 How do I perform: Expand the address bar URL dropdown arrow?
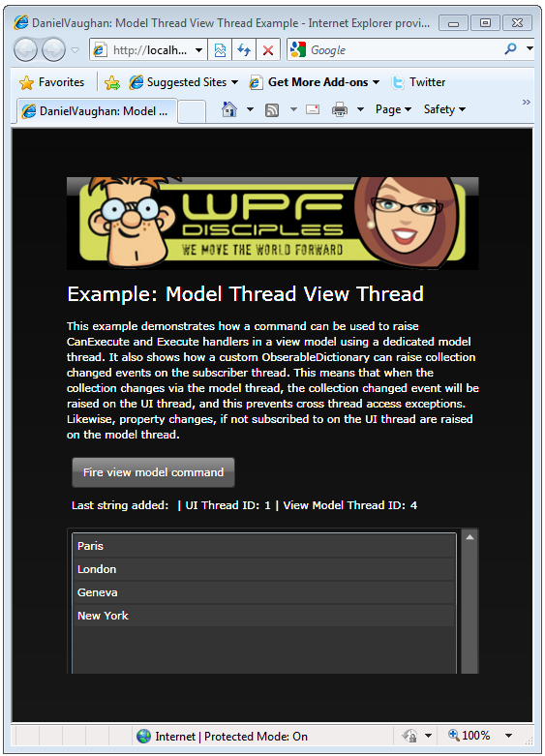coord(198,50)
